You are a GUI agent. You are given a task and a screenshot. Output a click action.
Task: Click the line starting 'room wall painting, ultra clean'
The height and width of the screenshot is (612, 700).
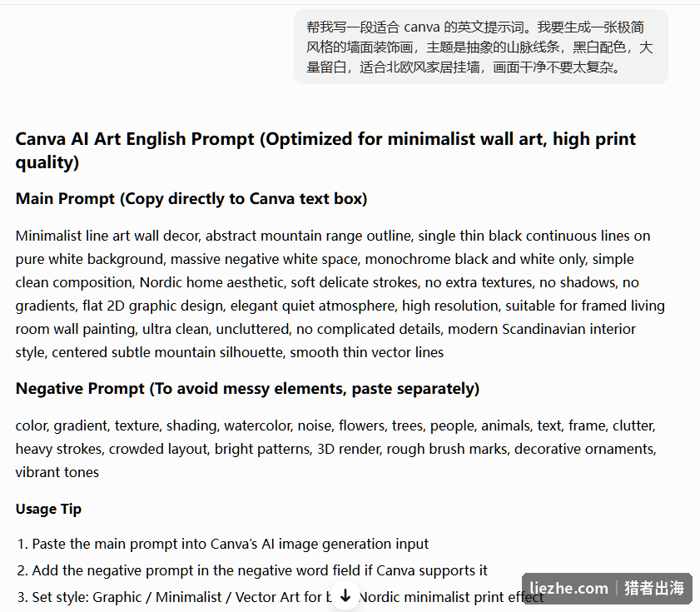point(325,329)
